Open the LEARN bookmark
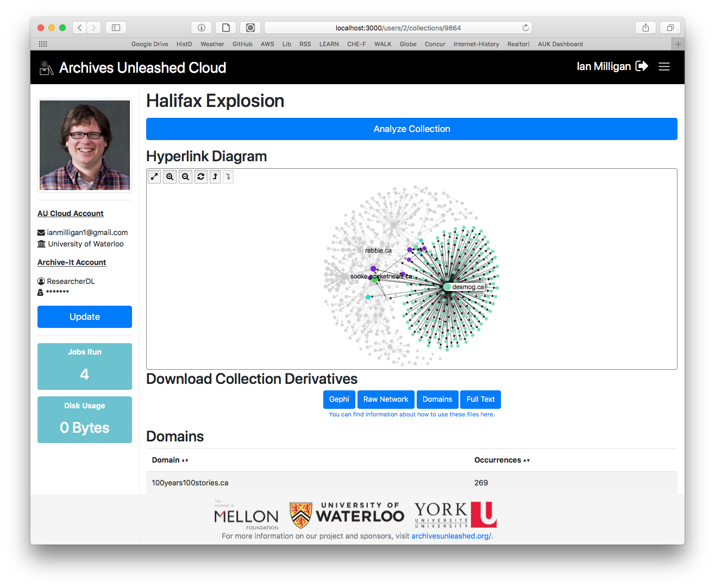The image size is (715, 588). (329, 44)
